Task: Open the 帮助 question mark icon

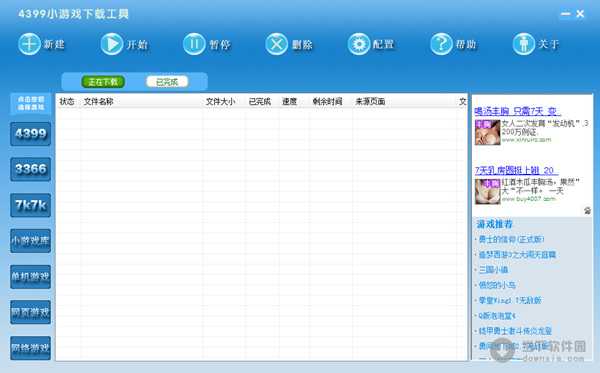Action: 441,44
